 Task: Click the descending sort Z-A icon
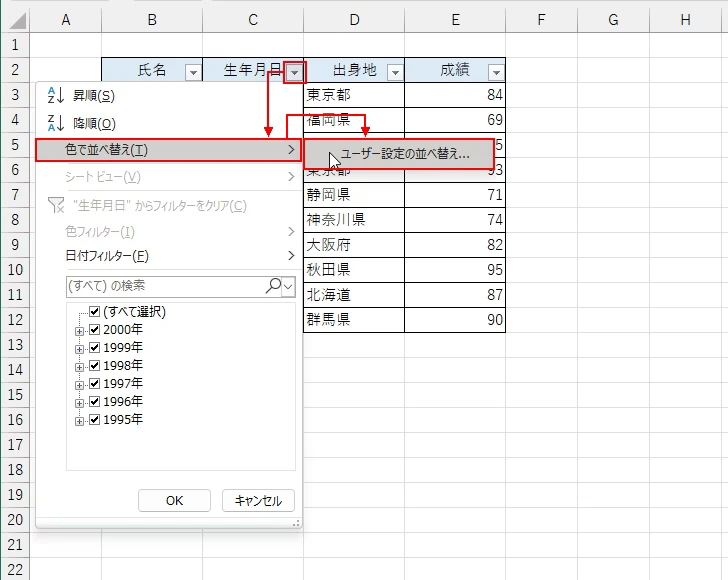(x=56, y=123)
